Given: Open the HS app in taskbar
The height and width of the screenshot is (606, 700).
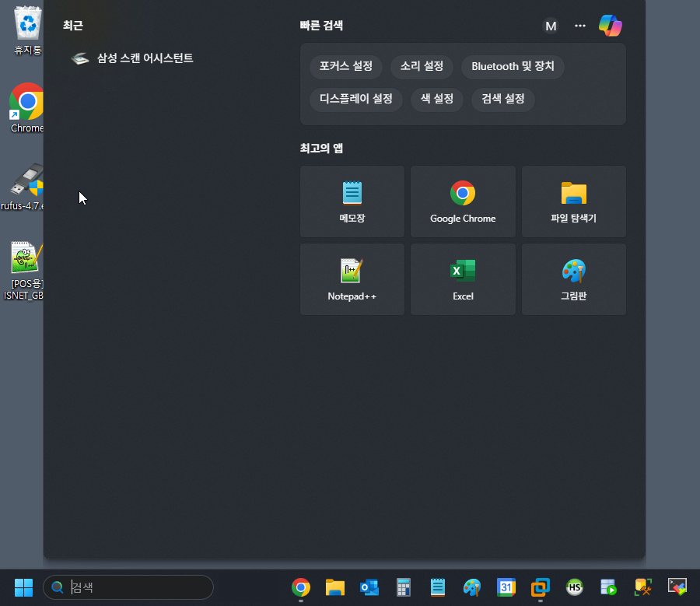Looking at the screenshot, I should click(575, 587).
